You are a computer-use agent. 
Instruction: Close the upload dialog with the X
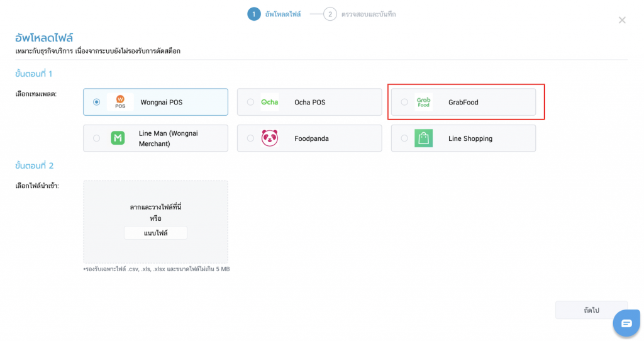pos(622,20)
